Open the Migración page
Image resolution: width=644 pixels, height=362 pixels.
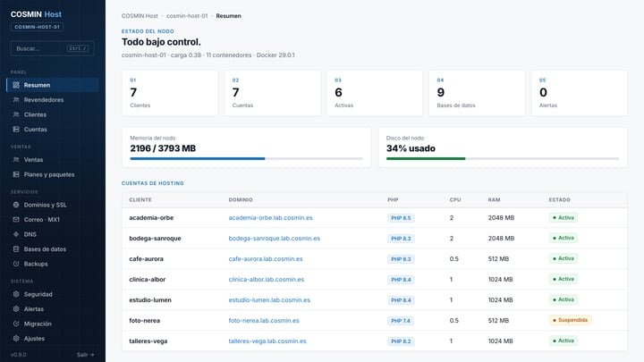[53, 324]
